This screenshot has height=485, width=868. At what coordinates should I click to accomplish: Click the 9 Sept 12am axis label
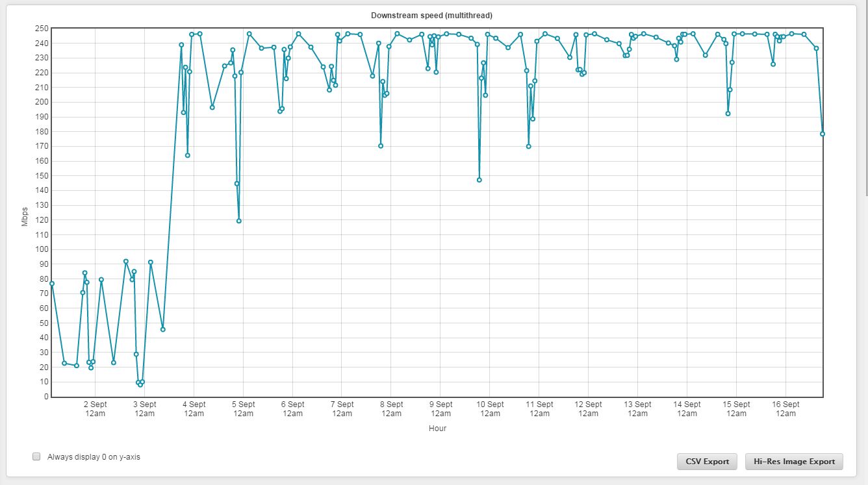(440, 408)
